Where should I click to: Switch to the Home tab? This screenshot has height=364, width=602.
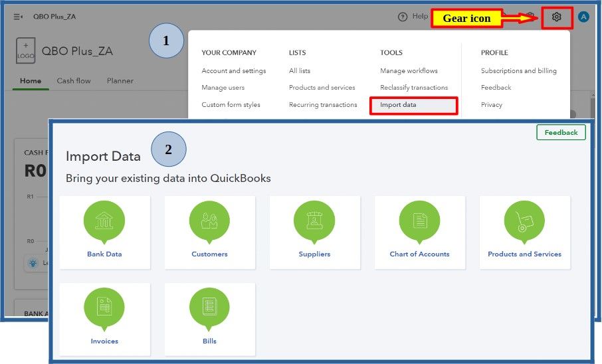pyautogui.click(x=31, y=81)
